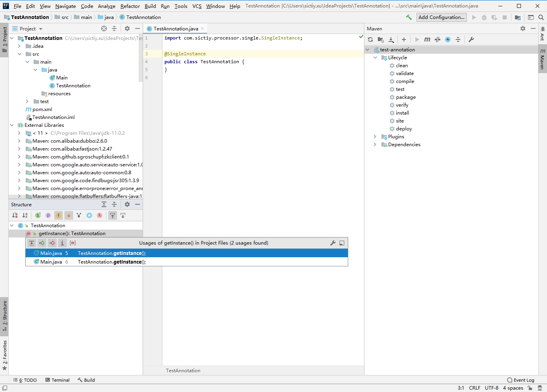Viewport: 547px width, 392px height.
Task: Collapse Lifecycle node in Maven
Action: click(375, 58)
